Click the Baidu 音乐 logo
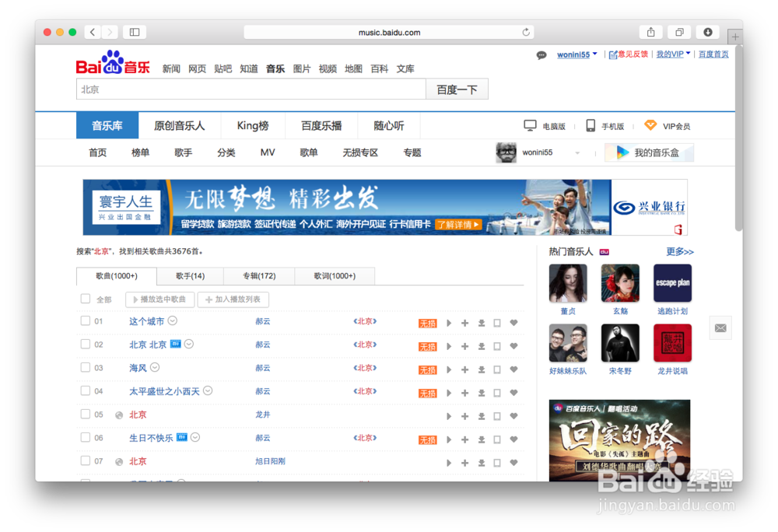Image resolution: width=778 pixels, height=532 pixels. [113, 62]
